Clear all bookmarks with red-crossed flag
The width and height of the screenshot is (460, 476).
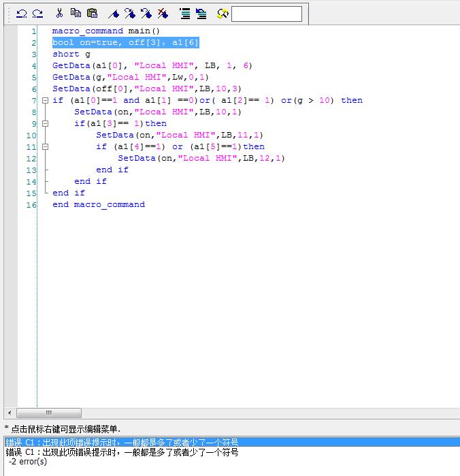coord(163,14)
